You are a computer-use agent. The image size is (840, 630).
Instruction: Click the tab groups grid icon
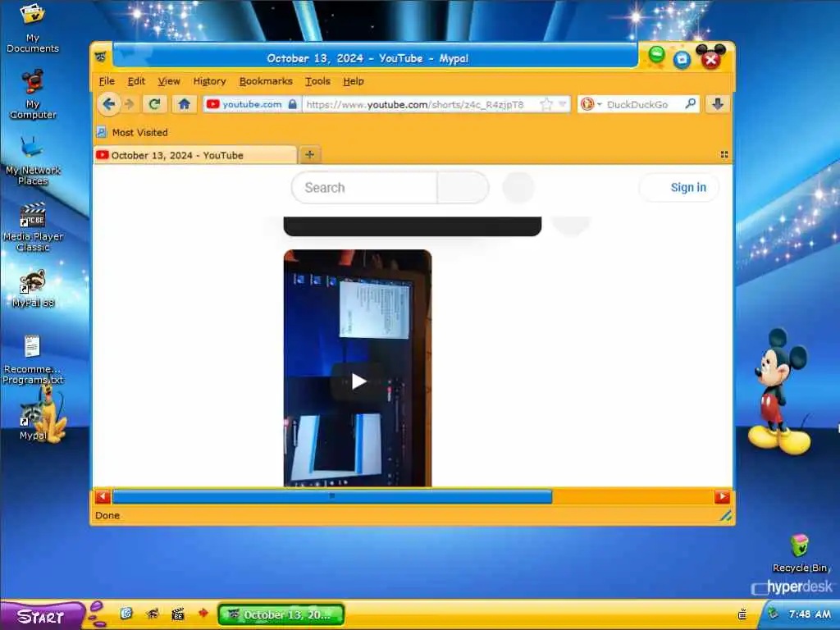click(x=724, y=154)
